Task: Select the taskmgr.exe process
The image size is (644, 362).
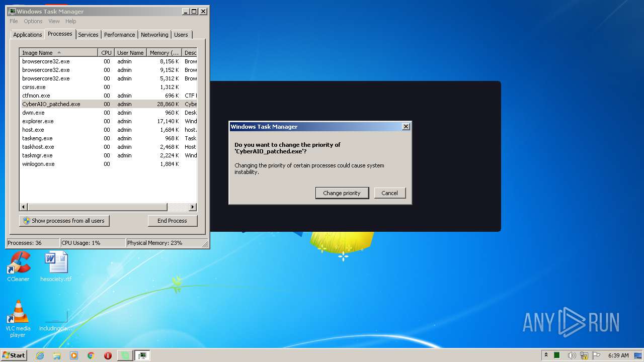Action: point(108,155)
